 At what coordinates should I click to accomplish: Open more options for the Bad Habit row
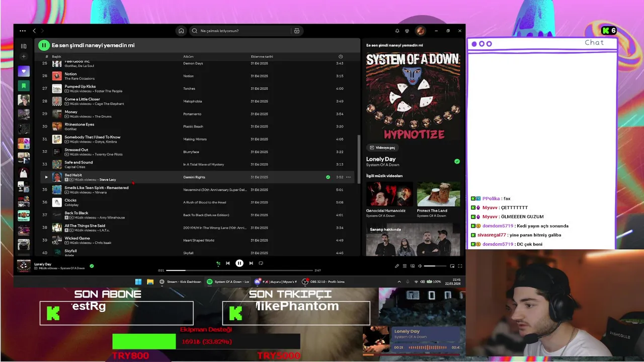click(348, 177)
